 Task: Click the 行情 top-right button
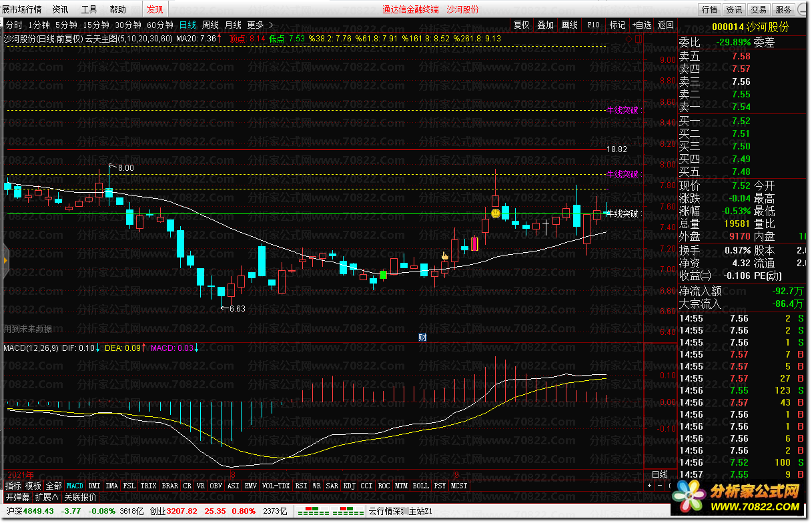(709, 9)
